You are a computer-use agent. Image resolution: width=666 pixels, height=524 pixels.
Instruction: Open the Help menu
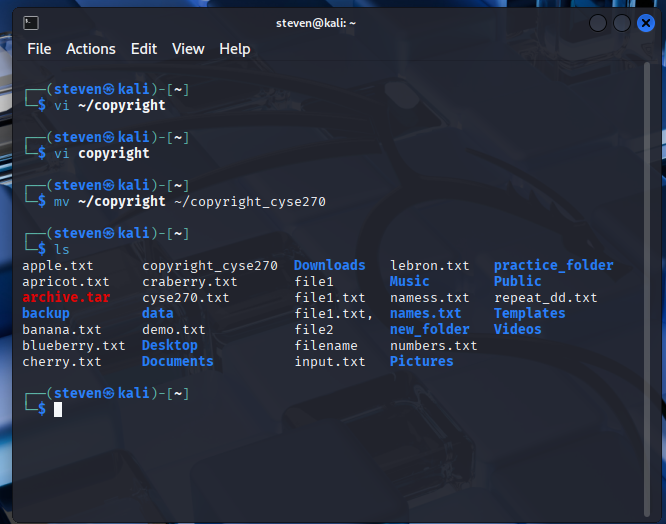click(235, 49)
